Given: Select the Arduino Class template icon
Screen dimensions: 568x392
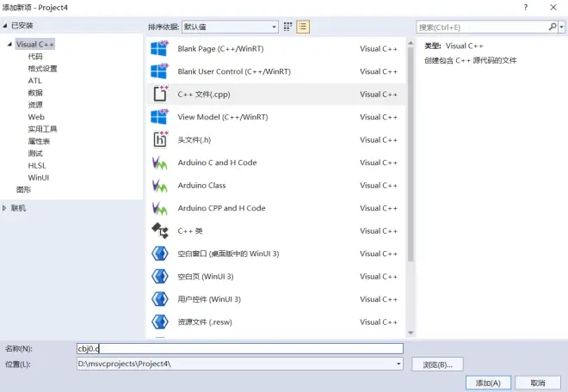Looking at the screenshot, I should click(160, 186).
